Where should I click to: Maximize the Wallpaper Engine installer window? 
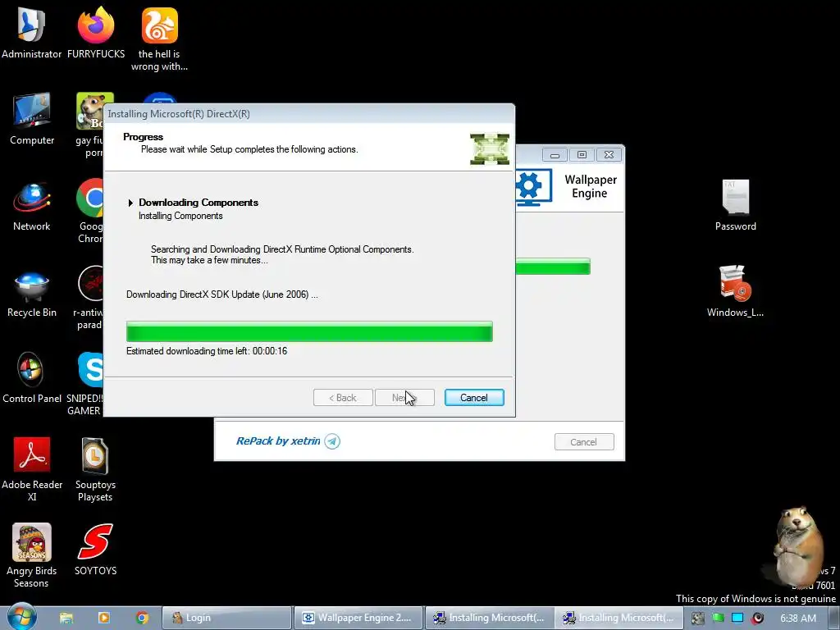pyautogui.click(x=582, y=155)
